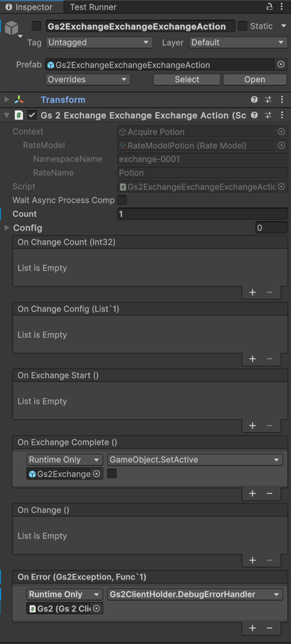Click the Transform component preset sliders icon
Screen dimensions: 291x644
point(268,100)
